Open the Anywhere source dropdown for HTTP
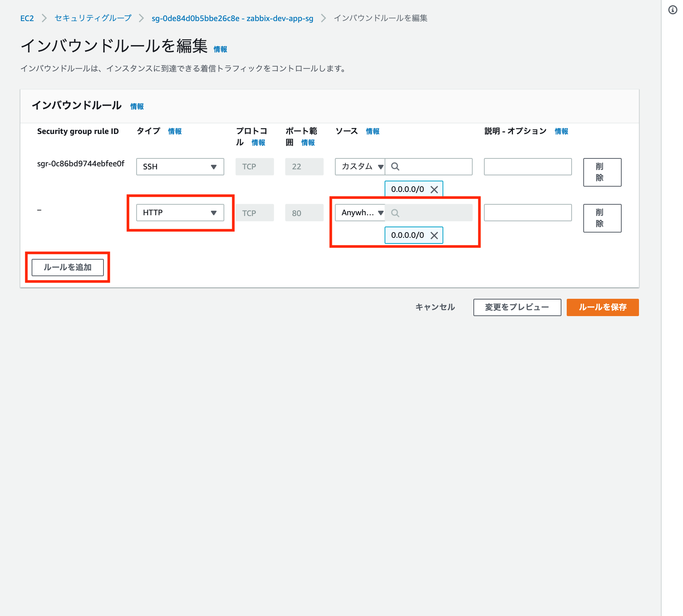The width and height of the screenshot is (683, 616). pyautogui.click(x=360, y=213)
